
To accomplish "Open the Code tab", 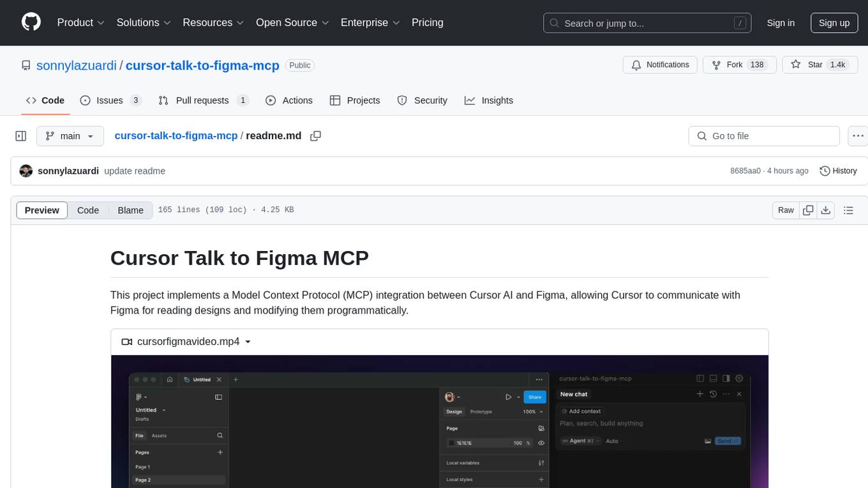I will point(45,100).
